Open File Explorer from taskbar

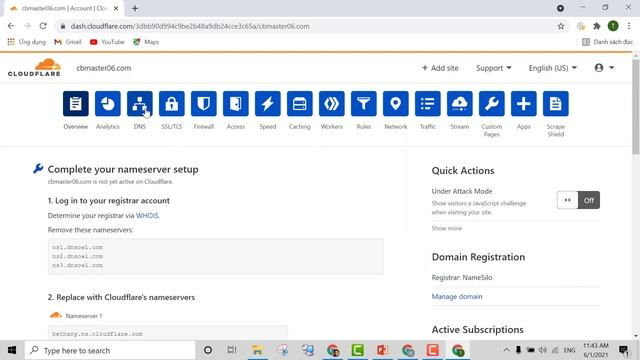point(257,350)
